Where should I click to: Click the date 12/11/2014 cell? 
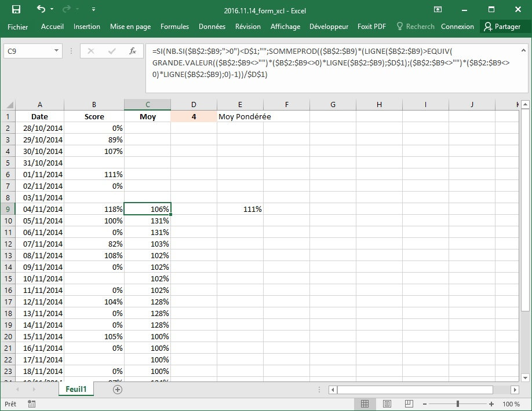(39, 302)
